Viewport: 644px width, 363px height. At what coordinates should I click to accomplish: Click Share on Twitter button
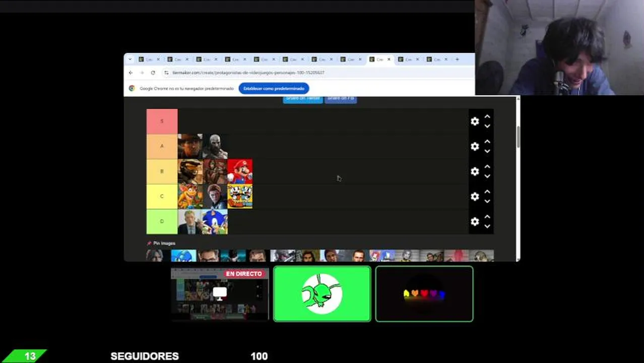(303, 99)
